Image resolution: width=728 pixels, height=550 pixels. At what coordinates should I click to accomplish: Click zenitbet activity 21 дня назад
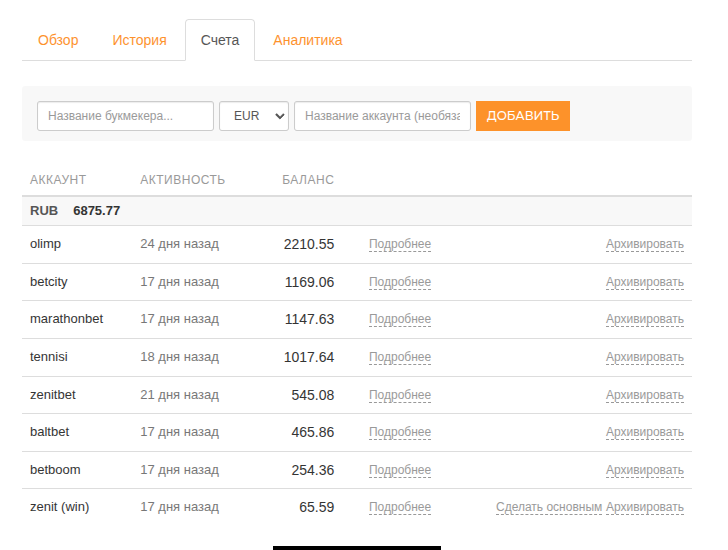(x=179, y=395)
